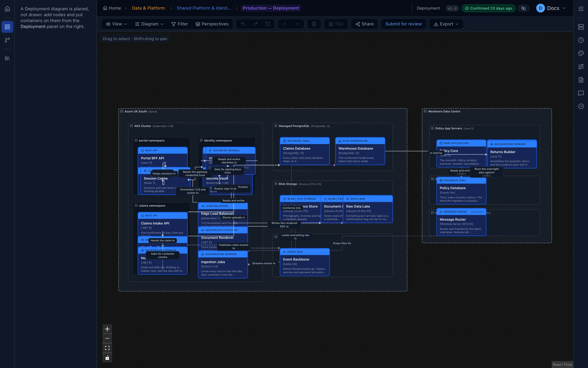Open the history clock icon in right rail

click(x=581, y=40)
